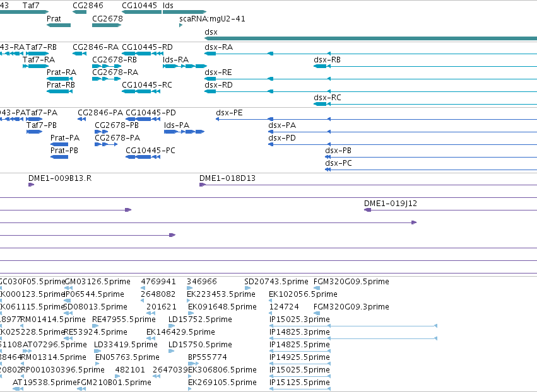Select transcript dsx-RA
Viewport: 537px width, 392px height.
pyautogui.click(x=218, y=47)
